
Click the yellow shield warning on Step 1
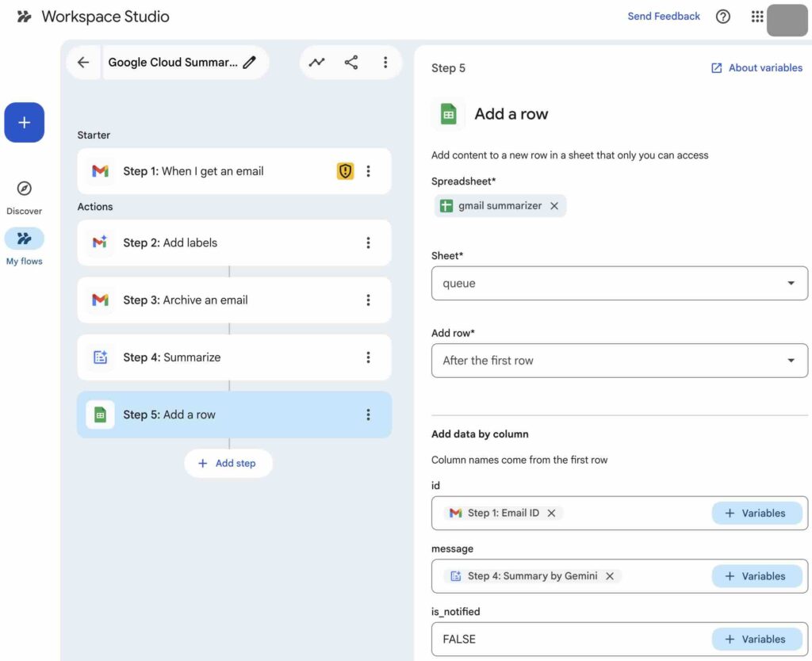point(345,171)
